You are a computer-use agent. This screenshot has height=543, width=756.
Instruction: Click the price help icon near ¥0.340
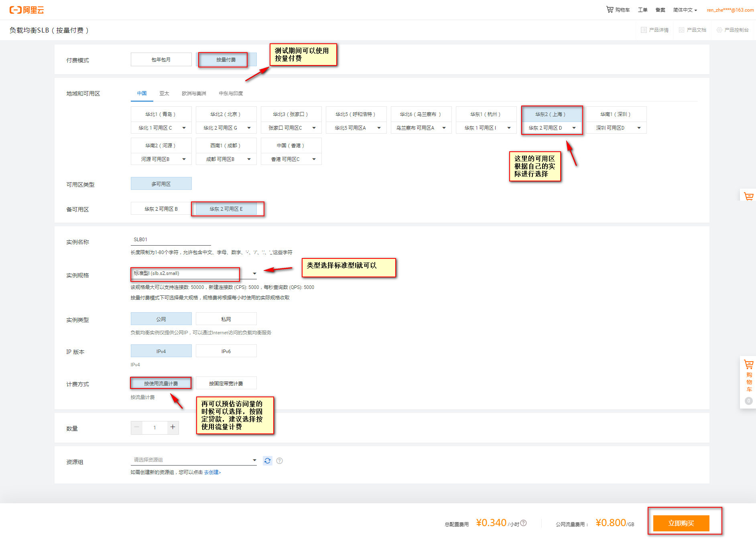point(524,523)
